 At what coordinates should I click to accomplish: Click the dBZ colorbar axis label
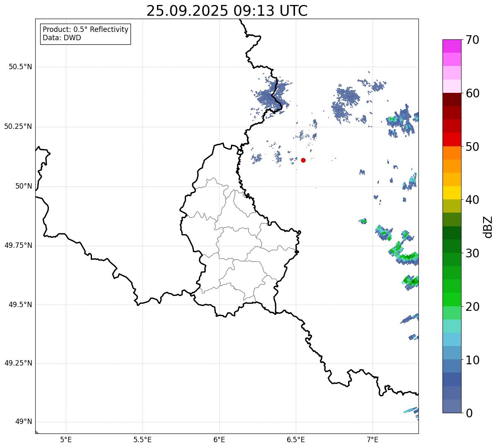[488, 226]
